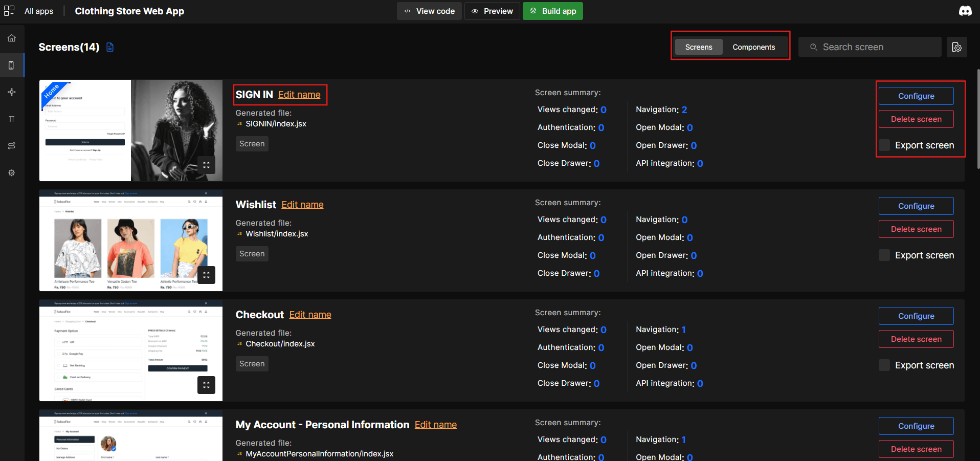Select the Screens phone icon in sidebar
Viewport: 980px width, 461px height.
pyautogui.click(x=11, y=65)
